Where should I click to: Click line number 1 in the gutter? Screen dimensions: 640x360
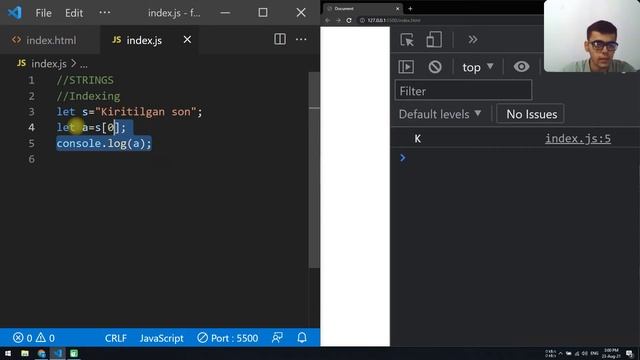coord(31,80)
